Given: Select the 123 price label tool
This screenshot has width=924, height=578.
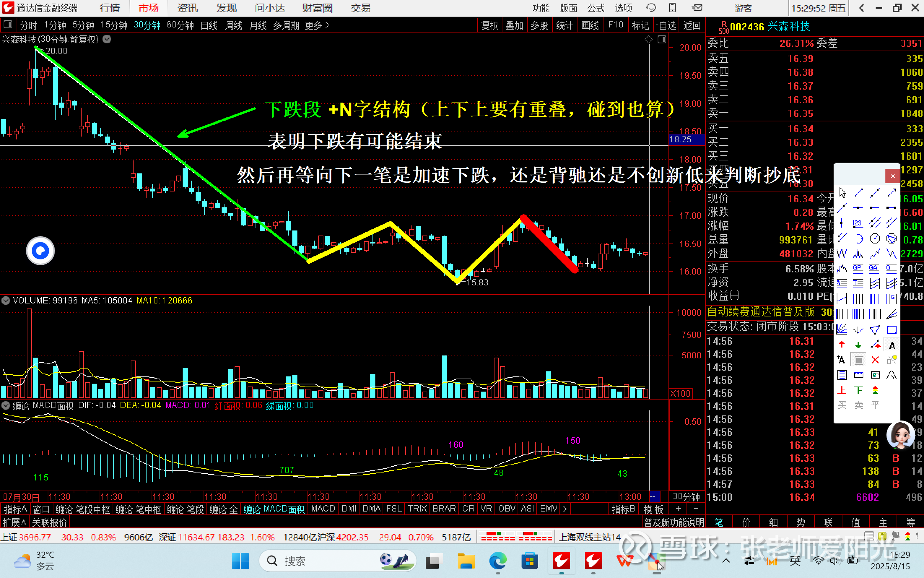Looking at the screenshot, I should pyautogui.click(x=858, y=223).
